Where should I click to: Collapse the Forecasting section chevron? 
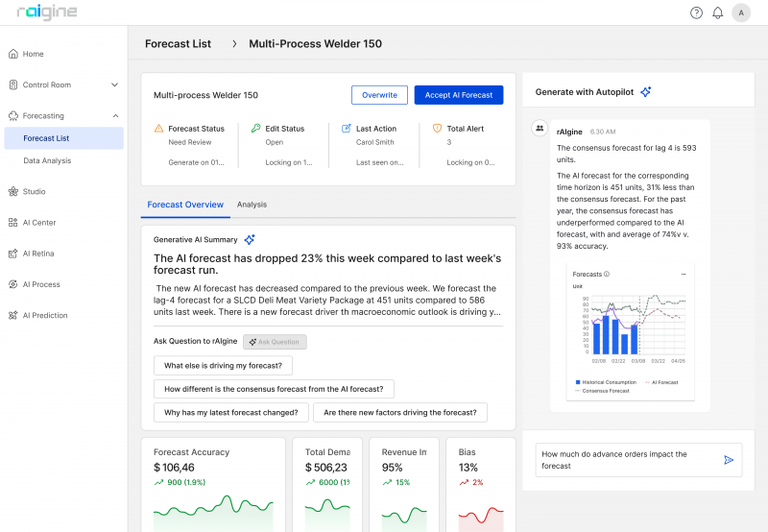point(115,116)
